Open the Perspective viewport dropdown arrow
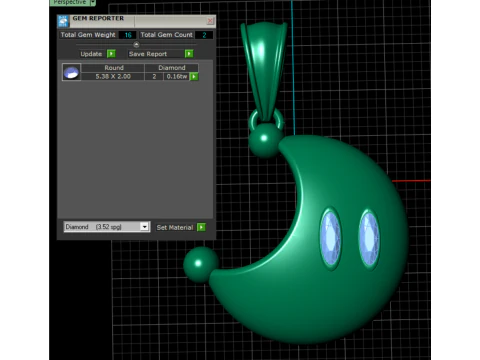The width and height of the screenshot is (480, 360). coord(93,3)
